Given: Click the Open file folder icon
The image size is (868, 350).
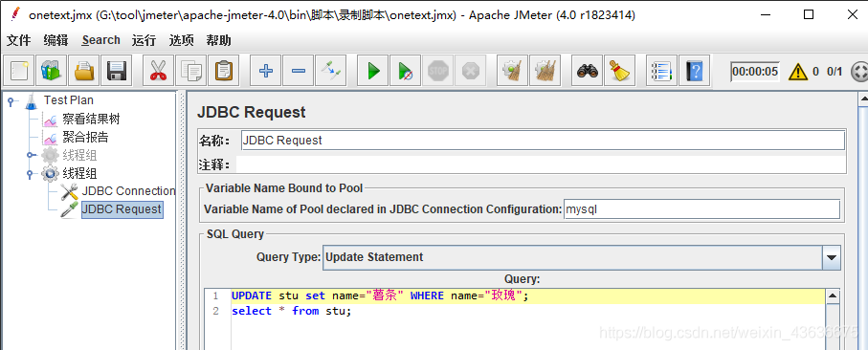Looking at the screenshot, I should 84,71.
